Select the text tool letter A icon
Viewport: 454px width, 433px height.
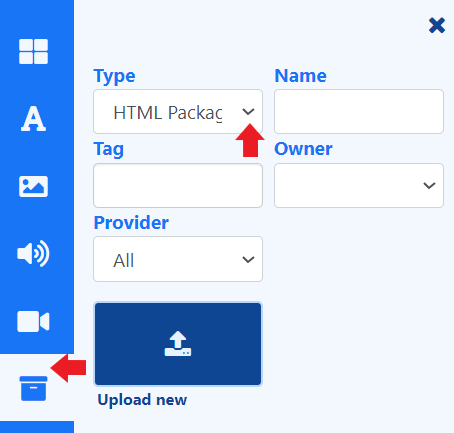point(33,119)
